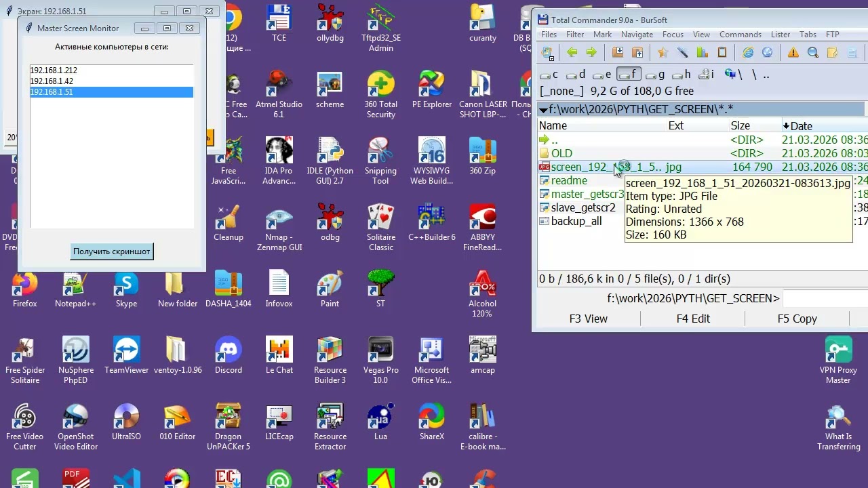The height and width of the screenshot is (488, 868).
Task: Open the IDLE (Python GUI) 2.7 icon
Action: click(330, 161)
